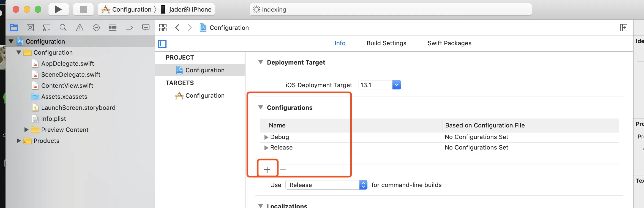Open the Test navigator diamond icon

click(x=96, y=28)
